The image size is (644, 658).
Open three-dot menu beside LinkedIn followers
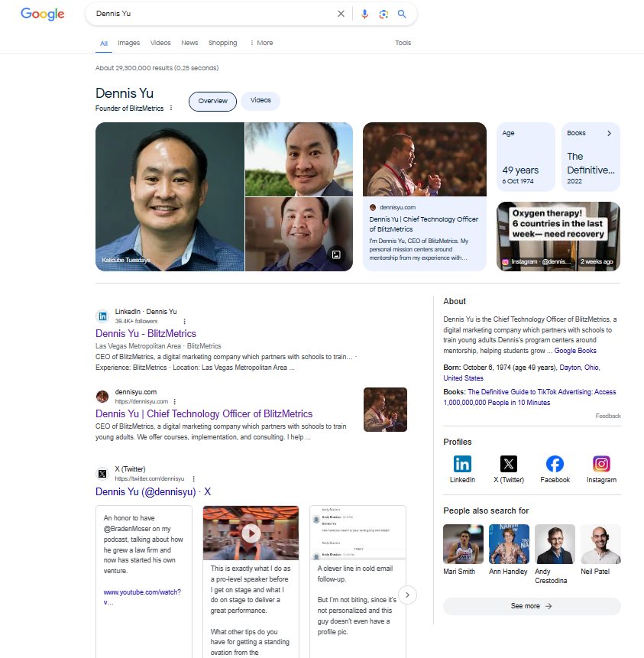[x=184, y=322]
